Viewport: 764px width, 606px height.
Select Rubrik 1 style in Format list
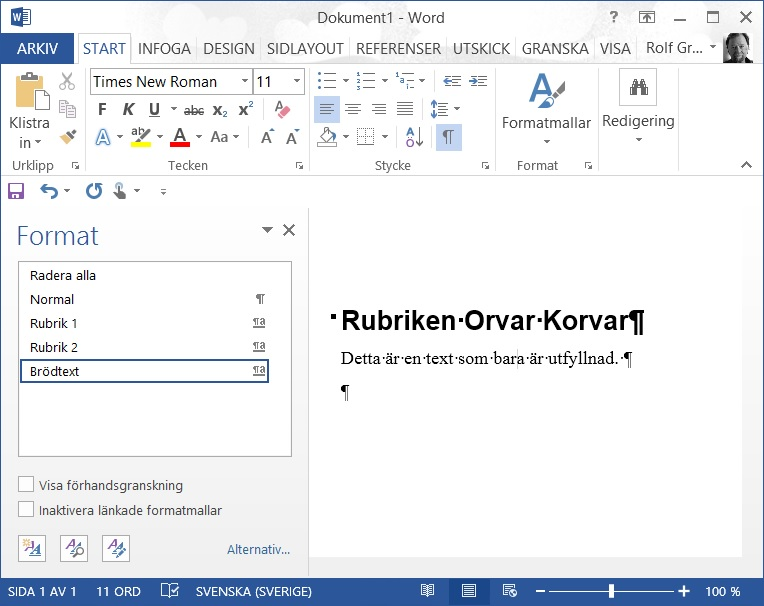pyautogui.click(x=54, y=323)
